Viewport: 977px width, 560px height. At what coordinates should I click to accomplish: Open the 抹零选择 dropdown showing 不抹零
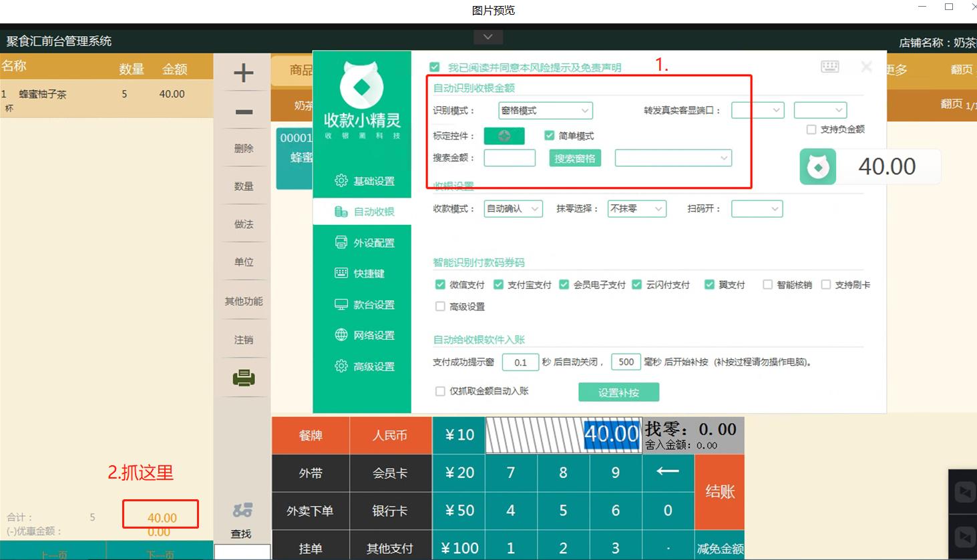click(637, 209)
